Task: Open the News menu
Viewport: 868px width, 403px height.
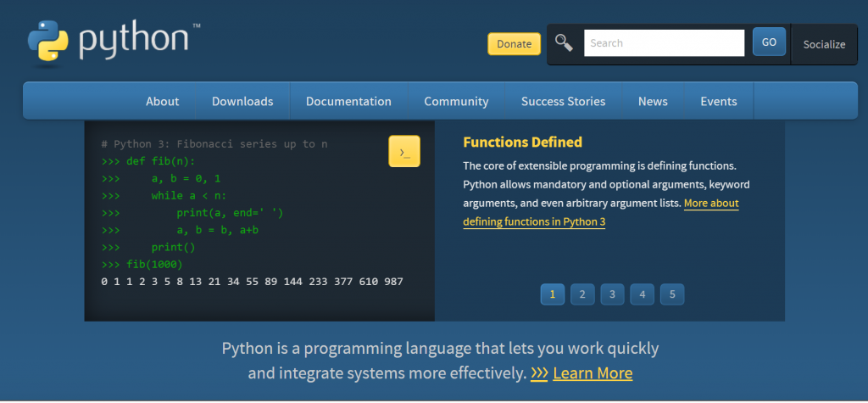Action: click(x=653, y=102)
